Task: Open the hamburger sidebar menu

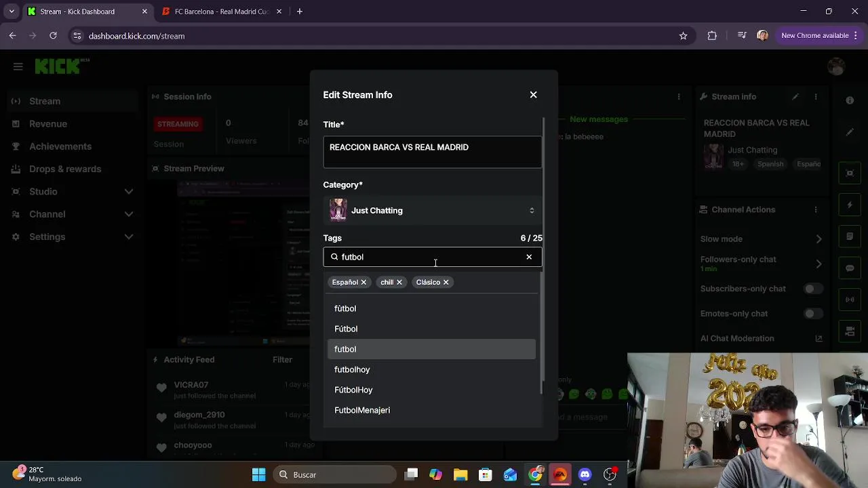Action: tap(18, 66)
